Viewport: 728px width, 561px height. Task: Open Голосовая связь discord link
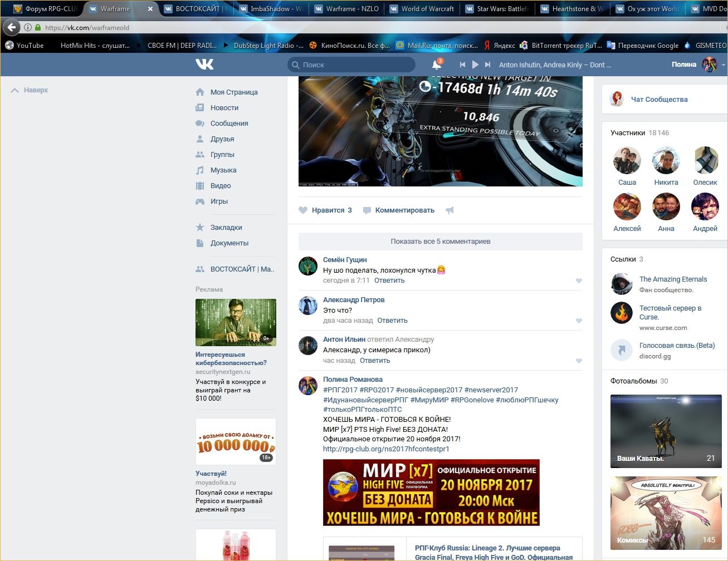[x=677, y=346]
